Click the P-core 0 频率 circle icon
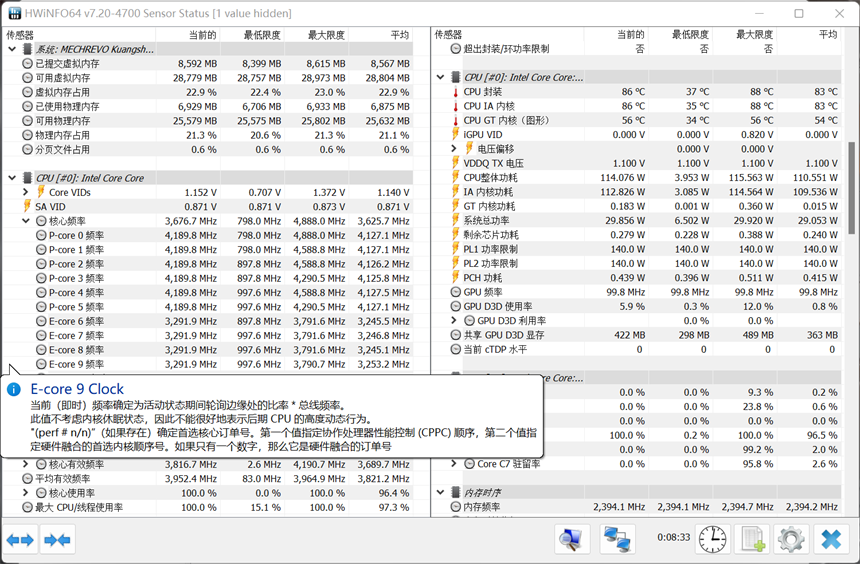Screen dimensions: 860x564 pos(41,235)
